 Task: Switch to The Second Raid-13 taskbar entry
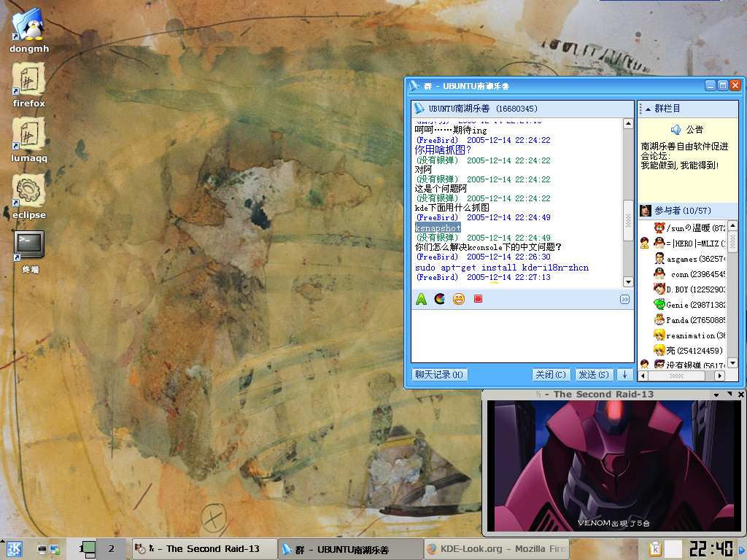[x=205, y=549]
